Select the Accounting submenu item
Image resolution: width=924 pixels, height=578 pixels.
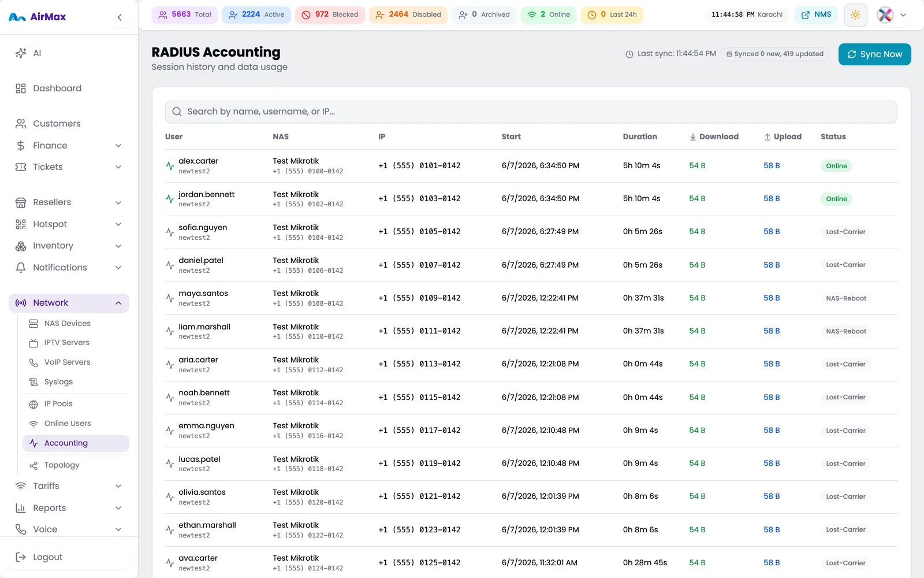tap(76, 443)
